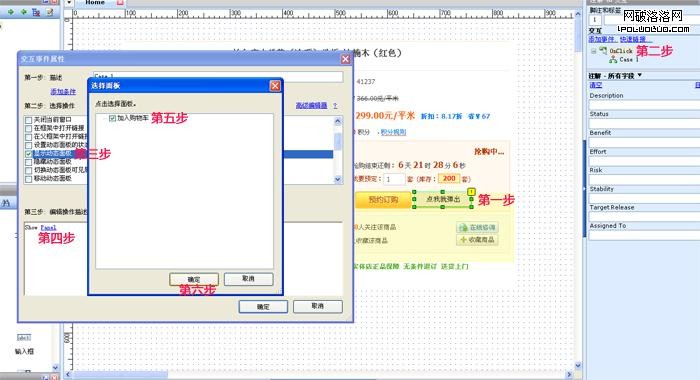Tick the 移动动态面板 action checkbox

pyautogui.click(x=29, y=179)
